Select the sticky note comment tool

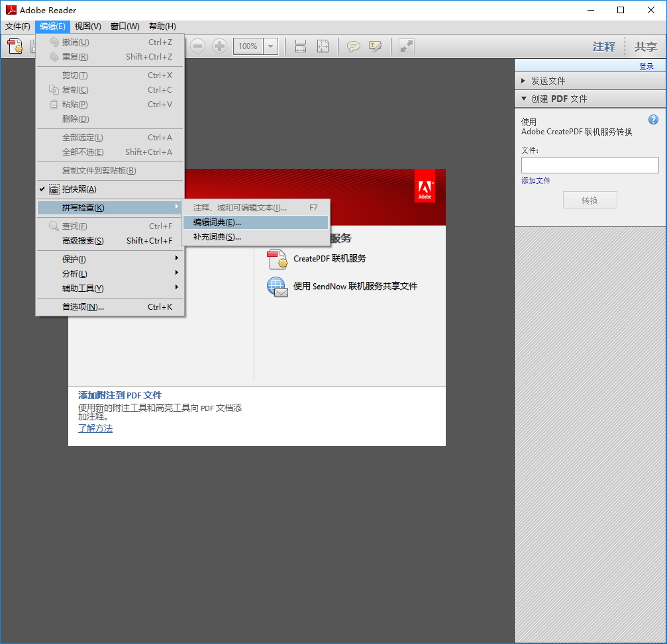[353, 46]
